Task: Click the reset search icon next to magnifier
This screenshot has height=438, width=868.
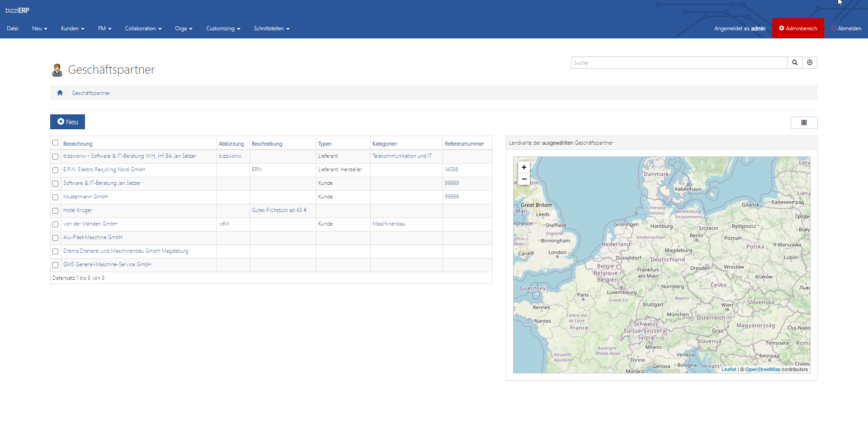Action: coord(810,62)
